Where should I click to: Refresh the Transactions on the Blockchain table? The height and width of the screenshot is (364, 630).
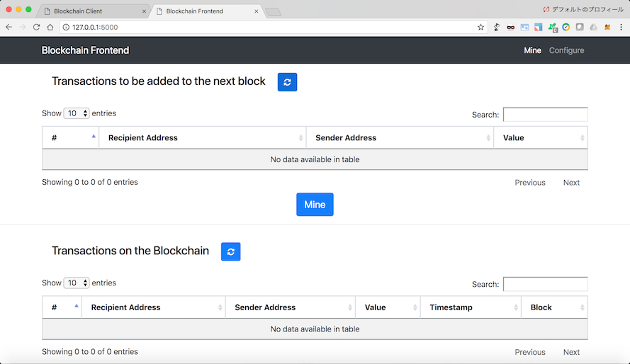tap(230, 251)
